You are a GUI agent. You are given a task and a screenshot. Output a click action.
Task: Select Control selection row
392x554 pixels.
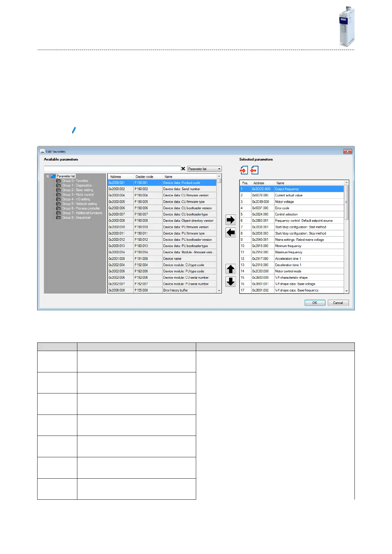click(x=292, y=214)
